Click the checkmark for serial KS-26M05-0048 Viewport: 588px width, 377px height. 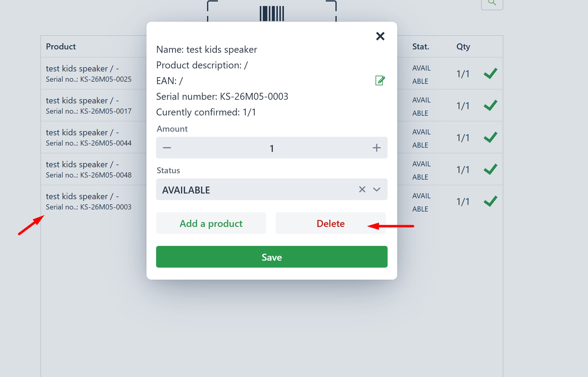(490, 169)
